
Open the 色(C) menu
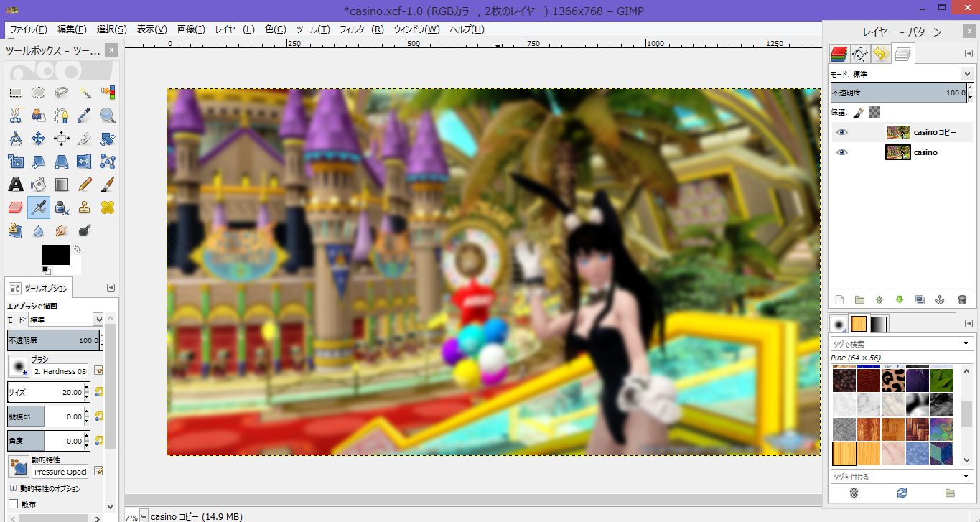coord(276,29)
